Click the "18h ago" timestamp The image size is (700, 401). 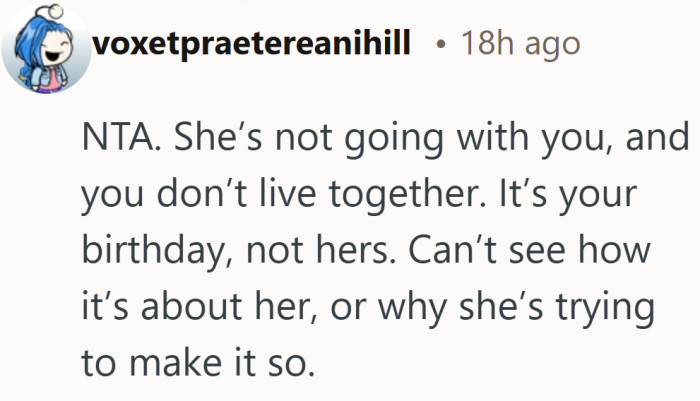point(520,46)
